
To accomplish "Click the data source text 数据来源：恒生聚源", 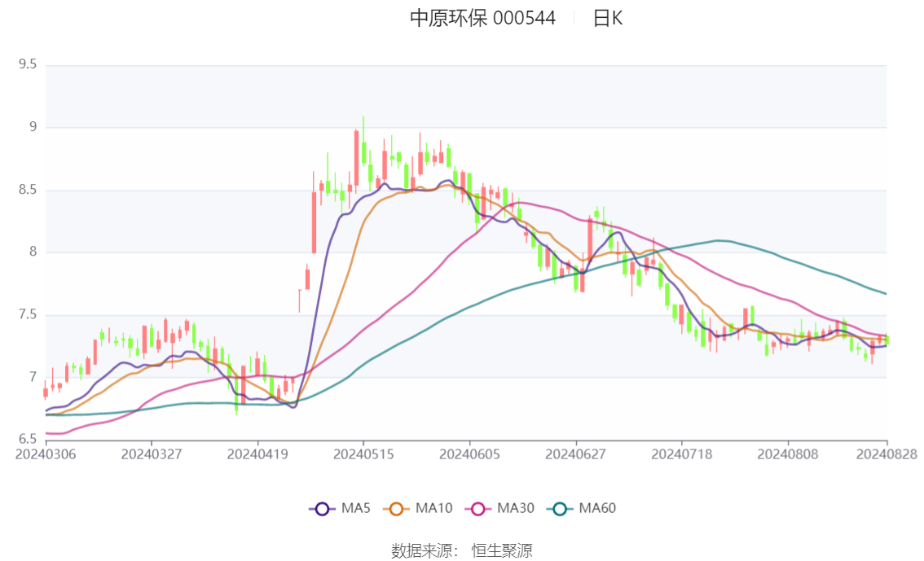I will pos(461,551).
